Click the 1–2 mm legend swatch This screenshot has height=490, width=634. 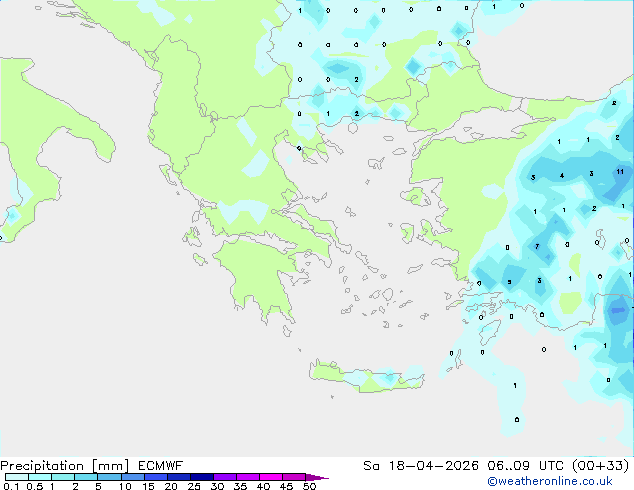point(63,477)
